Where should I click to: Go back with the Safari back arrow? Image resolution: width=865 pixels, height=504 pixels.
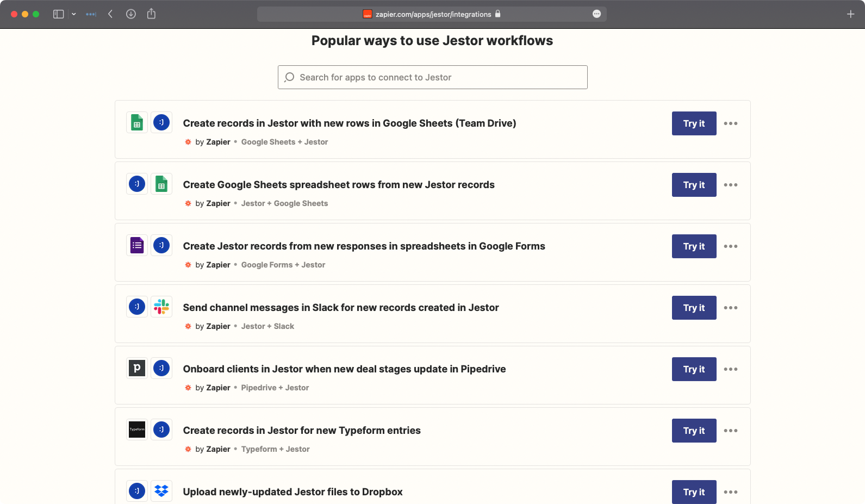coord(110,14)
